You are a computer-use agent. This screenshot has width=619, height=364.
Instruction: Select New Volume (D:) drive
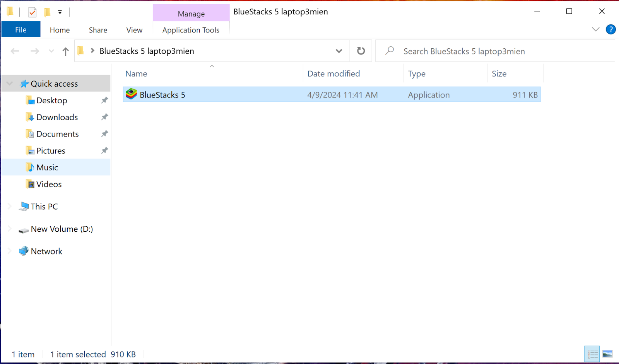click(62, 229)
